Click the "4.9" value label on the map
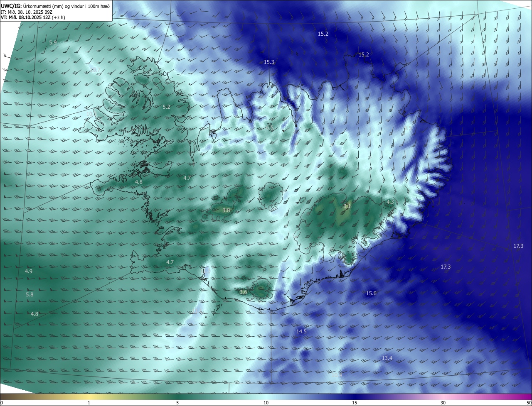 [29, 271]
